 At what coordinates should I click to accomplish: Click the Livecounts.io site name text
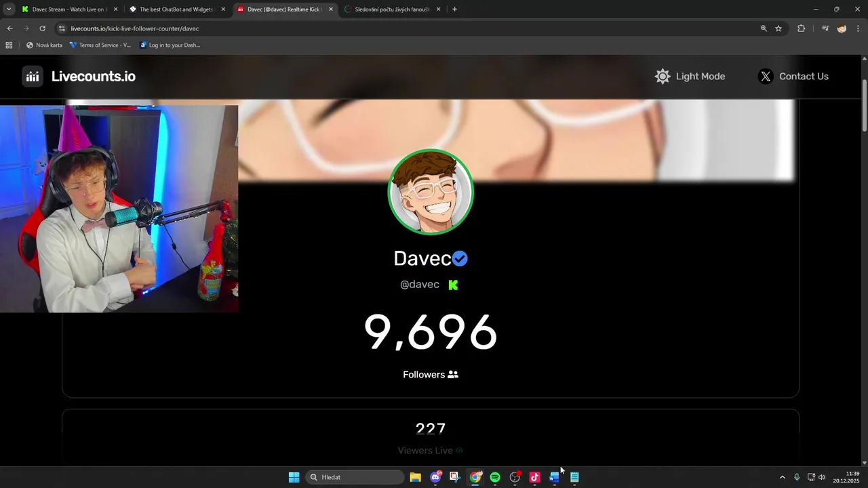(94, 77)
